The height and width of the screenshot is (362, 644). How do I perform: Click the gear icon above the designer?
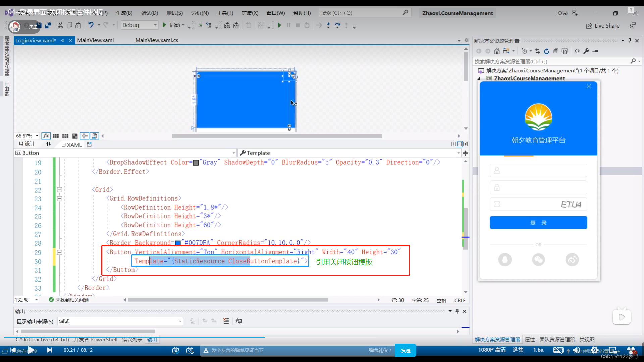click(467, 40)
